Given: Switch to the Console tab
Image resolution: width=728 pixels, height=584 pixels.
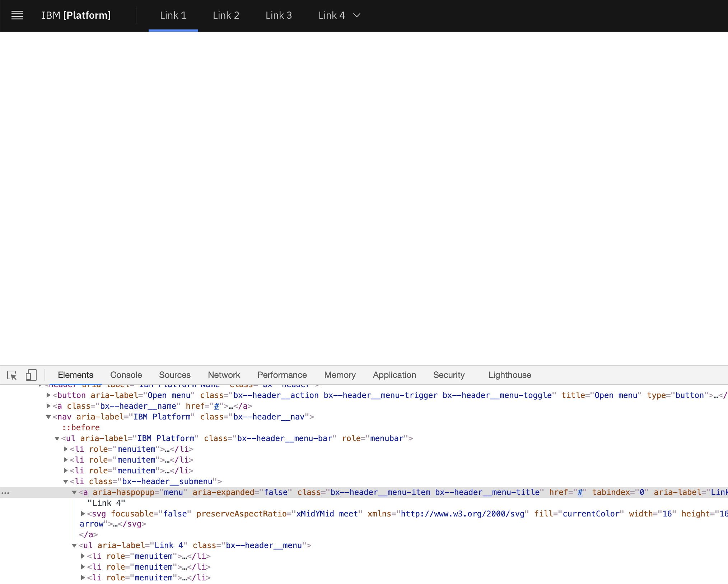Looking at the screenshot, I should [x=126, y=375].
